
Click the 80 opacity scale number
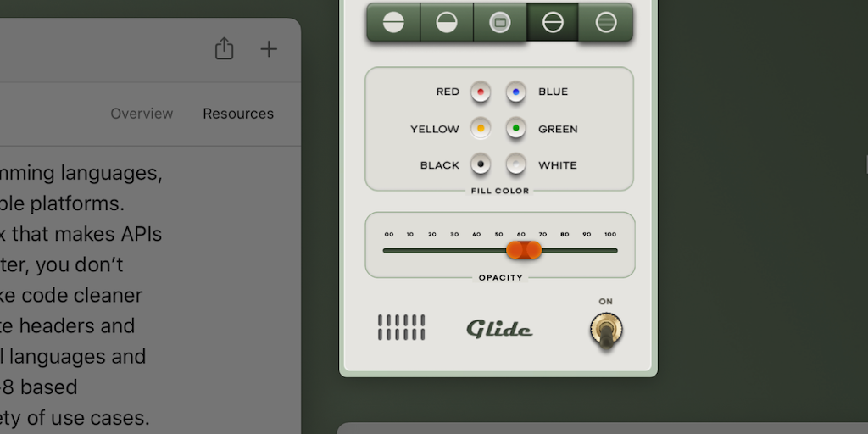[565, 235]
